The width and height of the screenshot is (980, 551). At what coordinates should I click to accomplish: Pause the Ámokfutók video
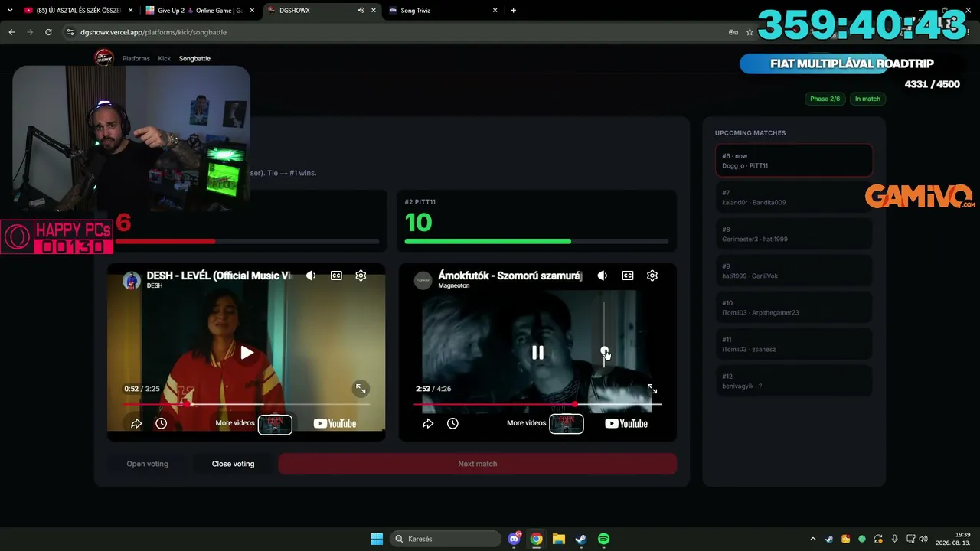(538, 353)
